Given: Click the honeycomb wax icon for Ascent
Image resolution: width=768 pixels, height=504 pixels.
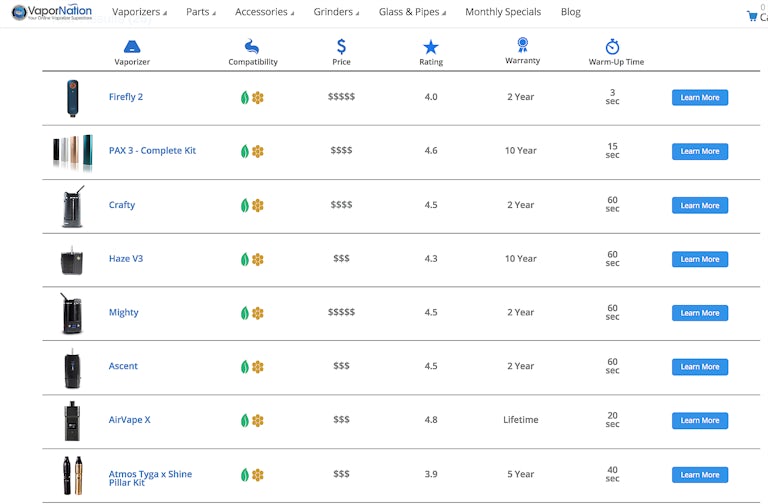Looking at the screenshot, I should (x=258, y=367).
